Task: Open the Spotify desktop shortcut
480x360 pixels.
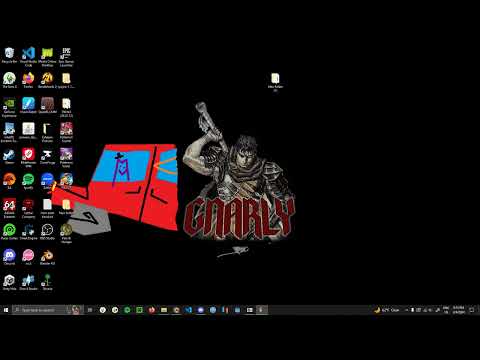Action: tap(28, 182)
